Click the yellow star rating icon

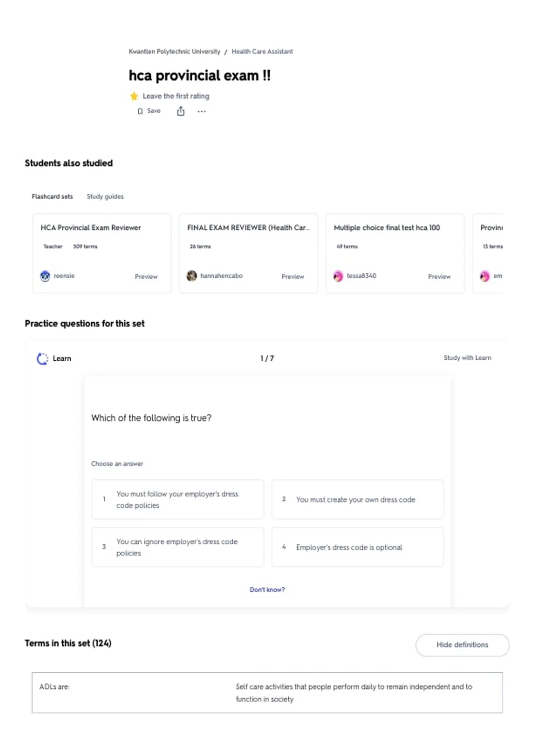pyautogui.click(x=134, y=96)
